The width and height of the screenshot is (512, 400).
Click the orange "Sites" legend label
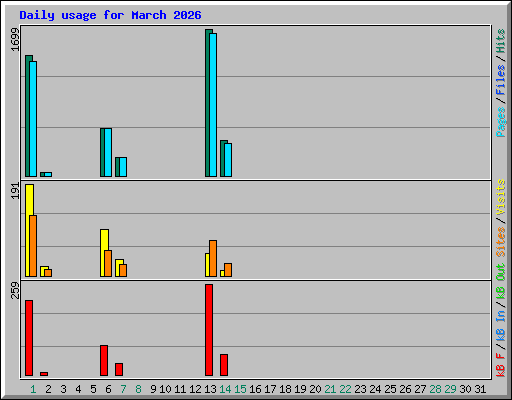coord(501,242)
